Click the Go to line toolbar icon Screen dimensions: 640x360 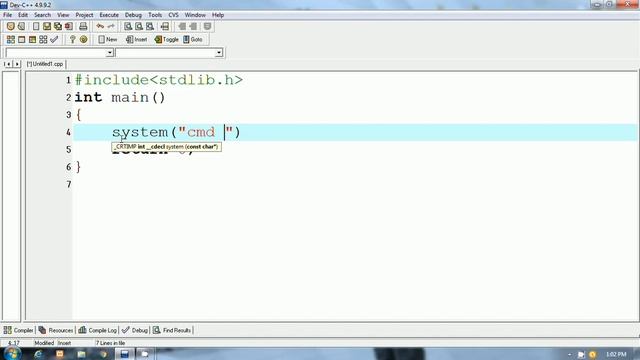pos(165,26)
